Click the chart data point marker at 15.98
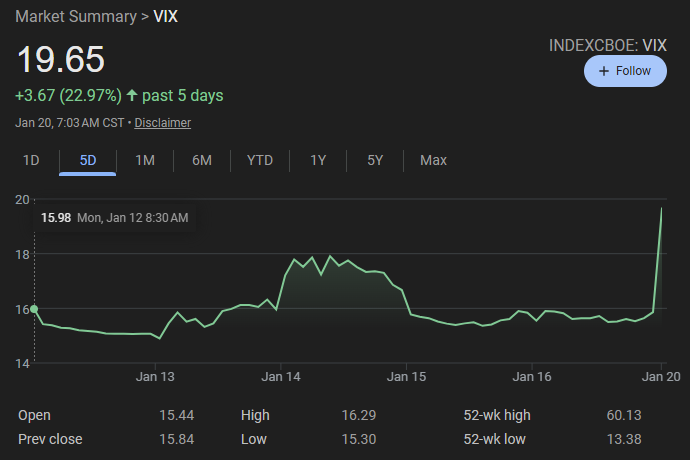 pos(34,309)
